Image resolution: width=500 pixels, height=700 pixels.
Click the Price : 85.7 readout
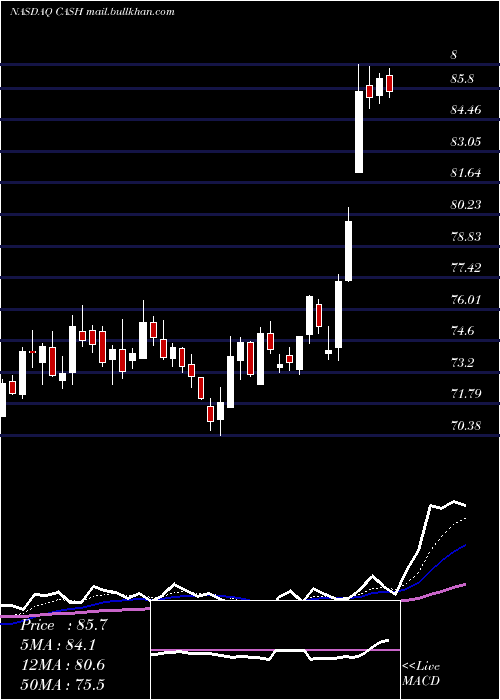[x=64, y=625]
